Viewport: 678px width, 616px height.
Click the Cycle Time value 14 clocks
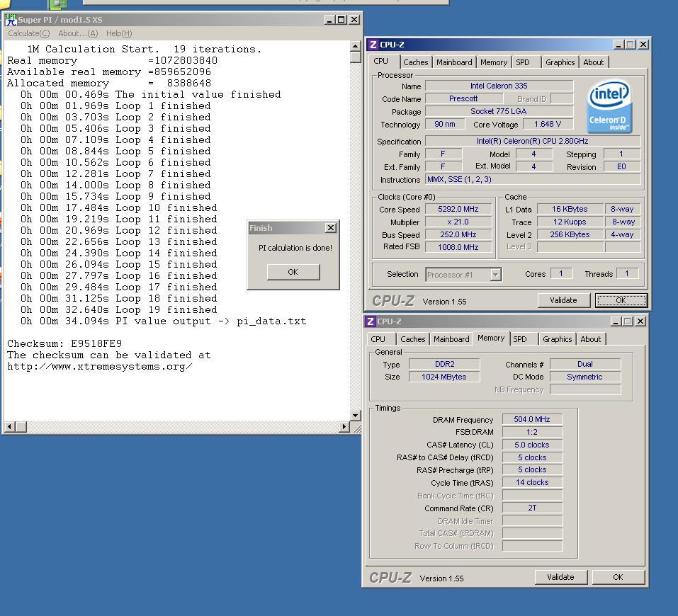pos(532,482)
